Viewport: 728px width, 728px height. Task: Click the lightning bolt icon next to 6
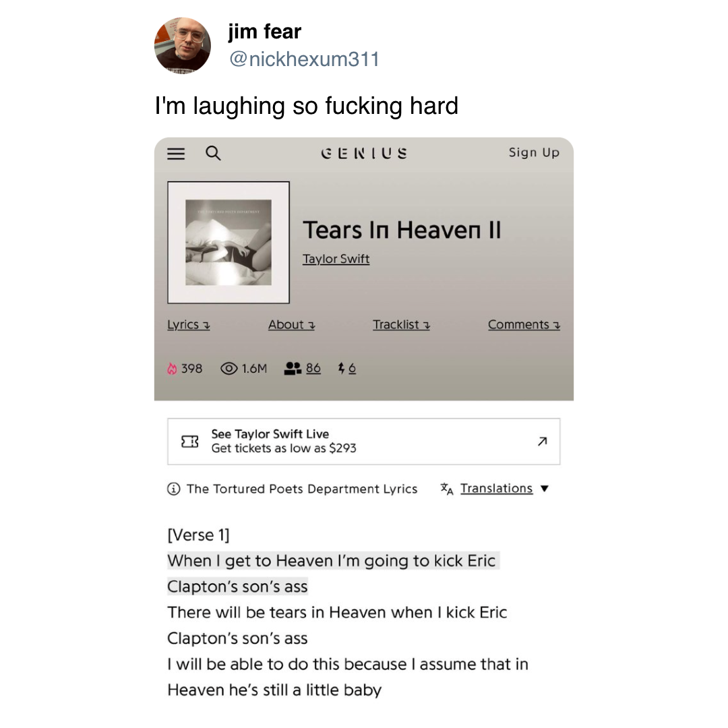tap(341, 369)
